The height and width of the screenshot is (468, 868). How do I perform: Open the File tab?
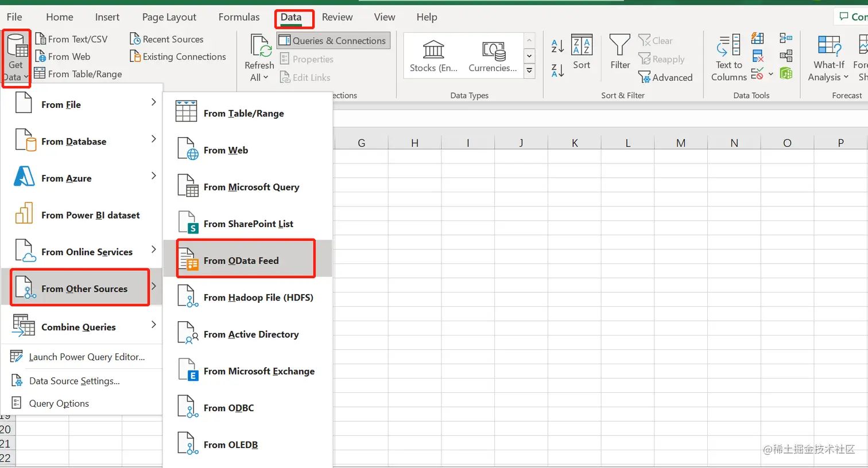click(14, 17)
